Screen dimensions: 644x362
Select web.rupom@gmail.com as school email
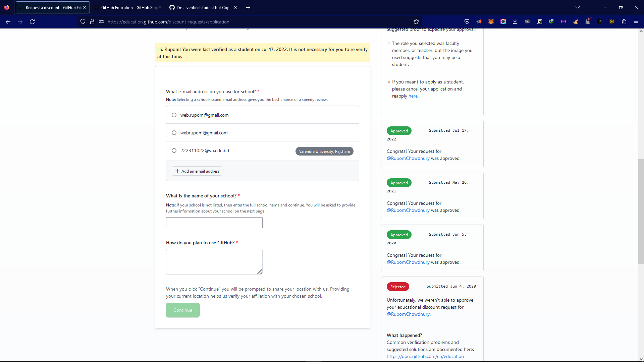click(x=174, y=115)
